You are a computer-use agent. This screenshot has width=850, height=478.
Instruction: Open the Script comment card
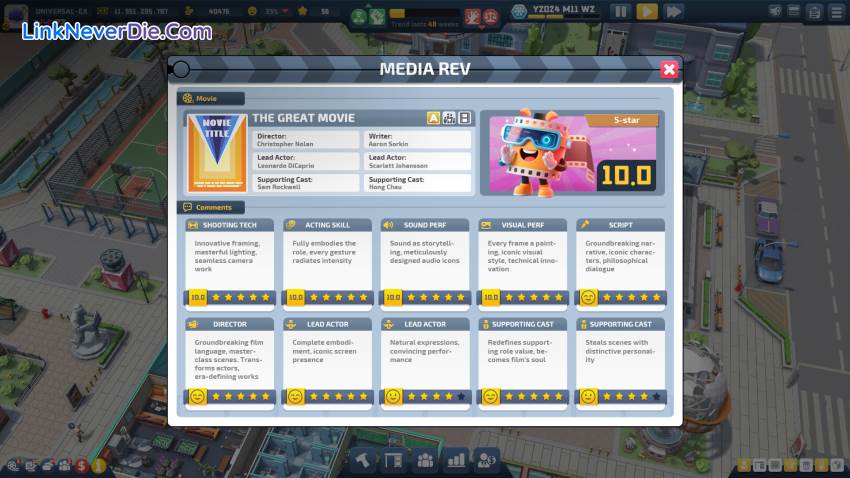click(621, 263)
